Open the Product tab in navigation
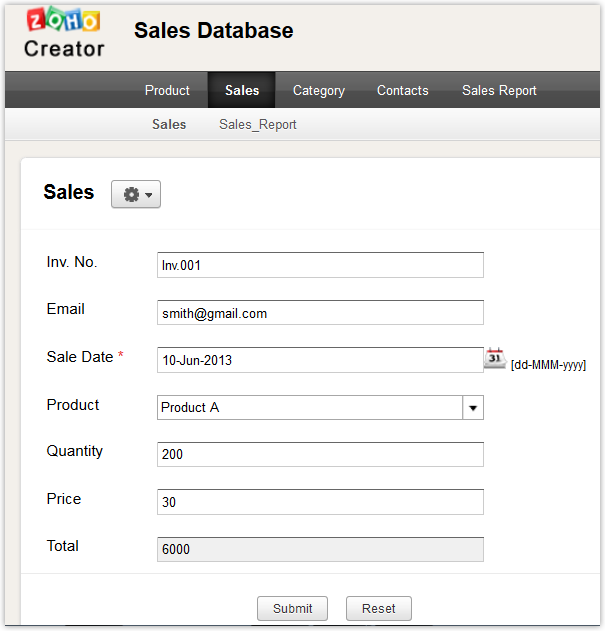This screenshot has width=605, height=631. click(167, 90)
